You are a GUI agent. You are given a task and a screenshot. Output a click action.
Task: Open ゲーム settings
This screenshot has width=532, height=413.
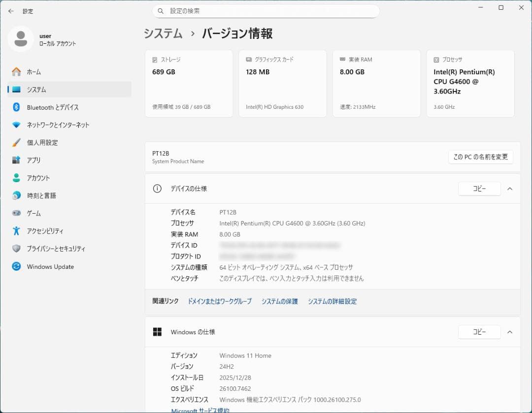(x=42, y=213)
